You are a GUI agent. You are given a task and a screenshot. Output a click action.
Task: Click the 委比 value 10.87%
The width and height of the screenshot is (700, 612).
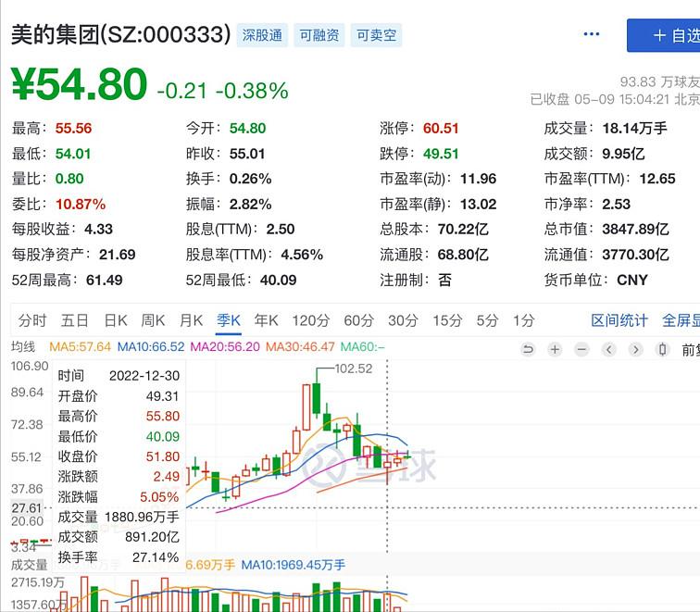[81, 205]
